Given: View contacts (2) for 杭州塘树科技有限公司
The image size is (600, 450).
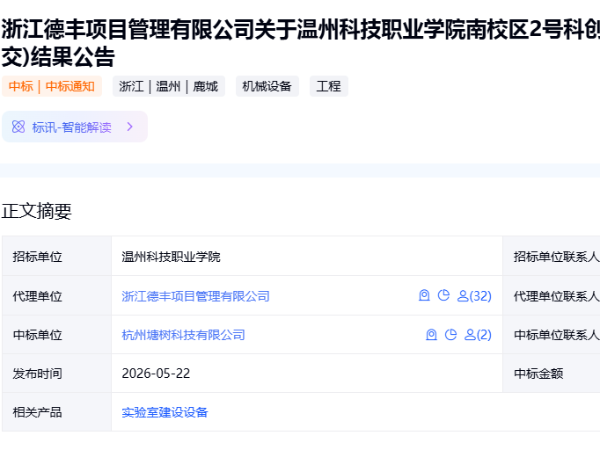Looking at the screenshot, I should pyautogui.click(x=478, y=335).
